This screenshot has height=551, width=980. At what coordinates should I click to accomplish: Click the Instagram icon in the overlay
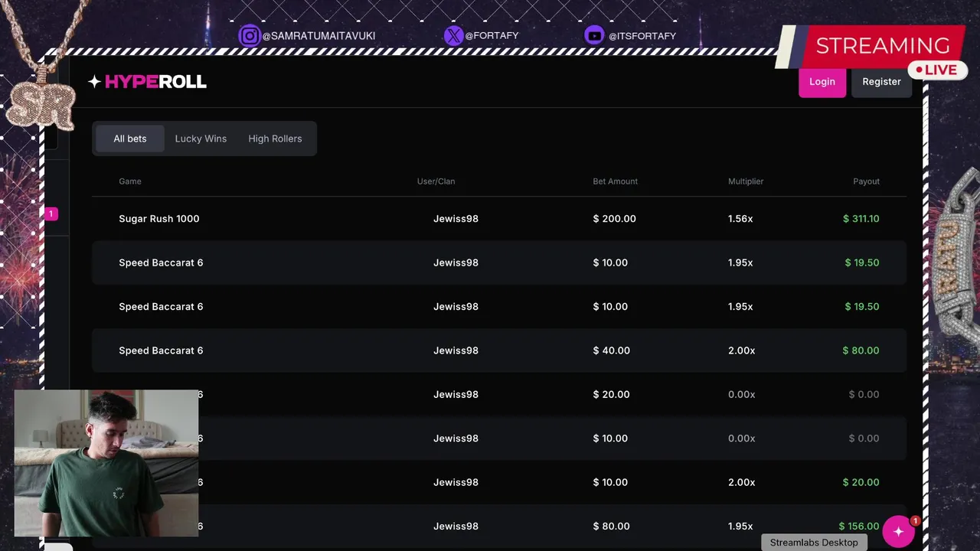tap(250, 36)
